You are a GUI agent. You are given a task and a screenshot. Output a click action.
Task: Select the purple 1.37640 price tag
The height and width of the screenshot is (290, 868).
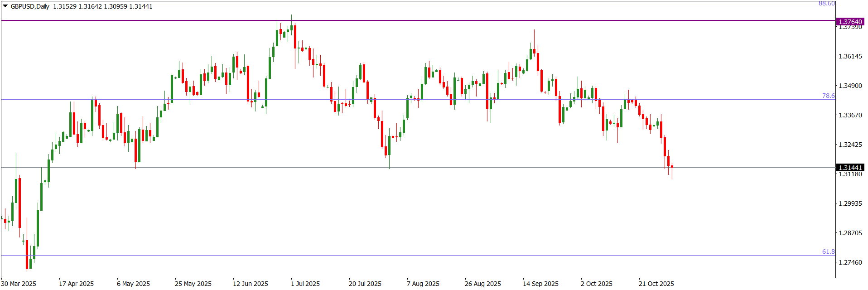tap(850, 22)
